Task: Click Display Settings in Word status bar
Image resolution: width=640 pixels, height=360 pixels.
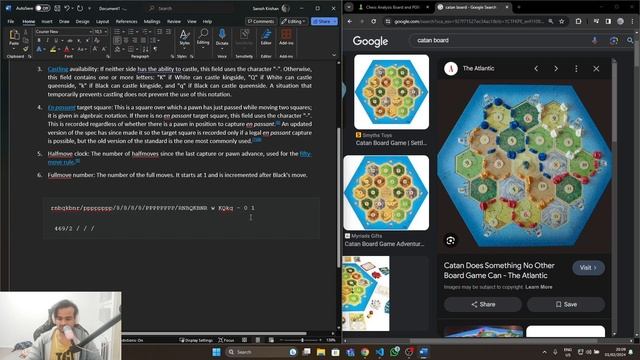Action: click(x=197, y=340)
